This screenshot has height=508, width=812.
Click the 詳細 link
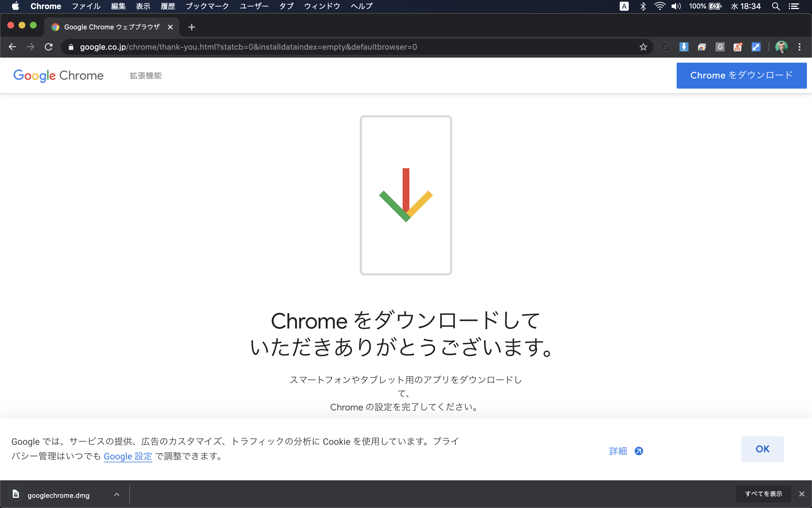[626, 451]
